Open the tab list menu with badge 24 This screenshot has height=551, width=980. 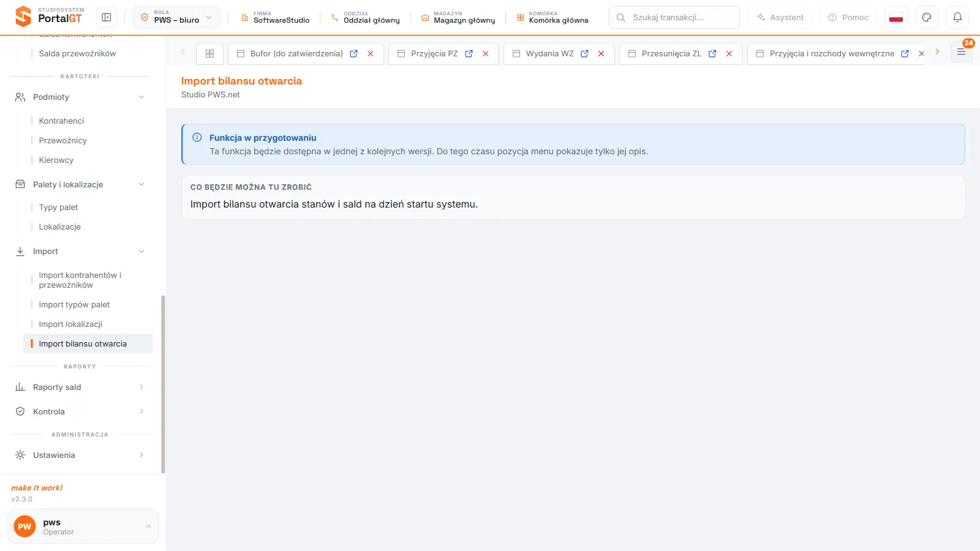[962, 53]
